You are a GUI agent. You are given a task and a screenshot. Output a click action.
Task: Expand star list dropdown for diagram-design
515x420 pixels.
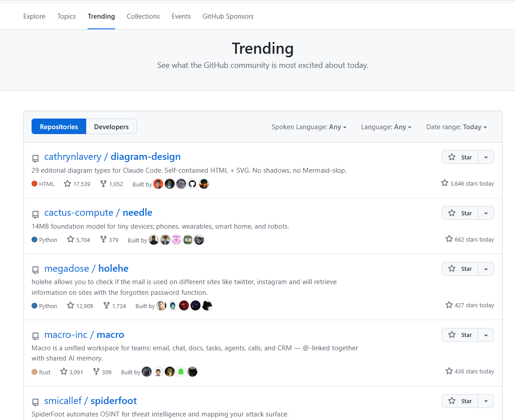[486, 157]
